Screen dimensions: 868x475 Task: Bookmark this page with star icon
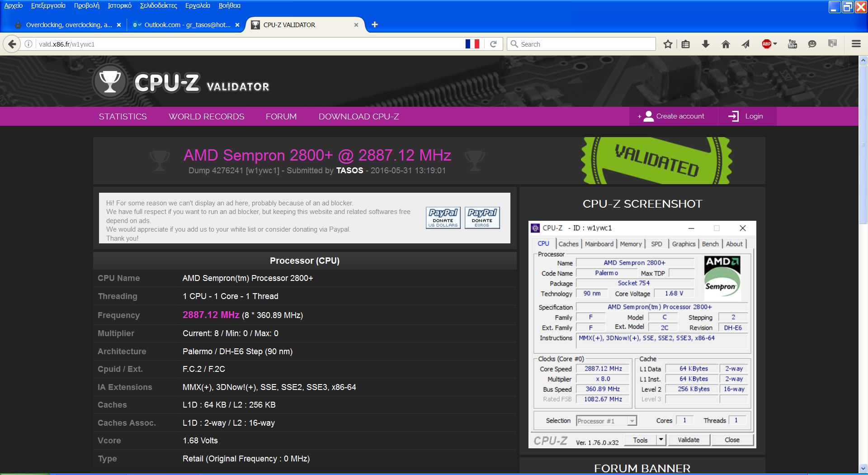[x=668, y=44]
